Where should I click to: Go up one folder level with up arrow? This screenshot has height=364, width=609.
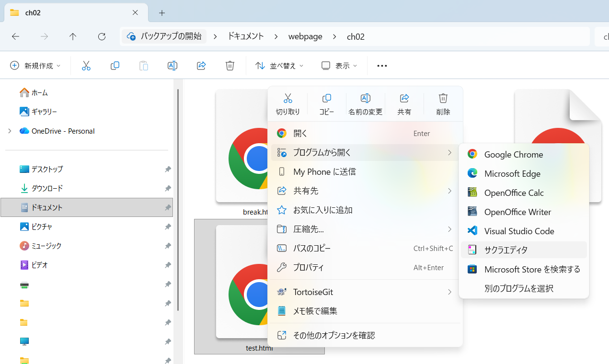pyautogui.click(x=73, y=36)
